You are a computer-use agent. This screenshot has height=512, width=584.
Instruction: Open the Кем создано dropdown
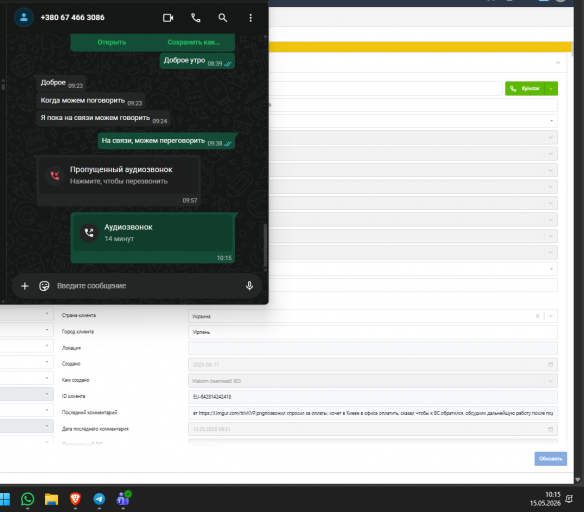click(x=373, y=381)
